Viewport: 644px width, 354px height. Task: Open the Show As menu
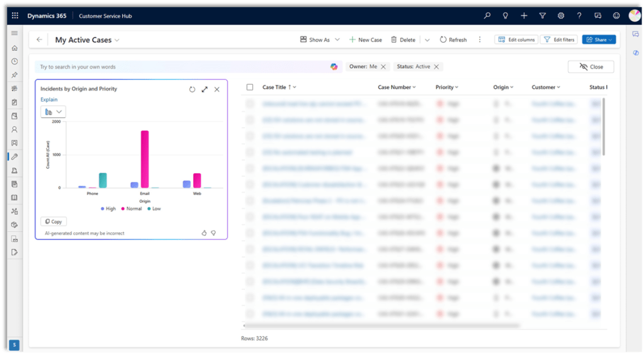(320, 40)
